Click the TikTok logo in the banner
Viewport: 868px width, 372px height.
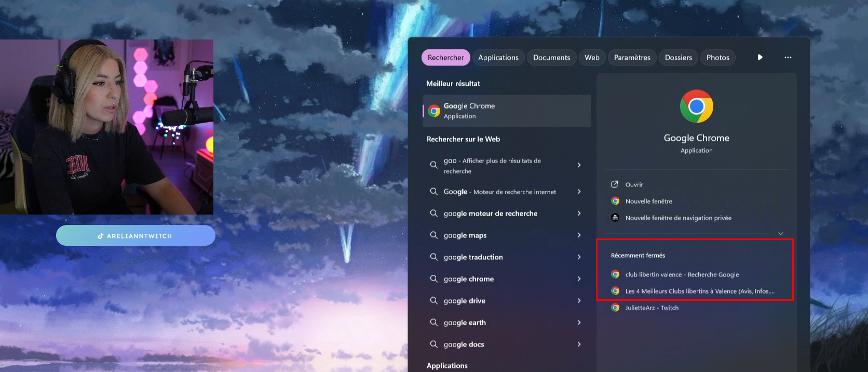[101, 236]
